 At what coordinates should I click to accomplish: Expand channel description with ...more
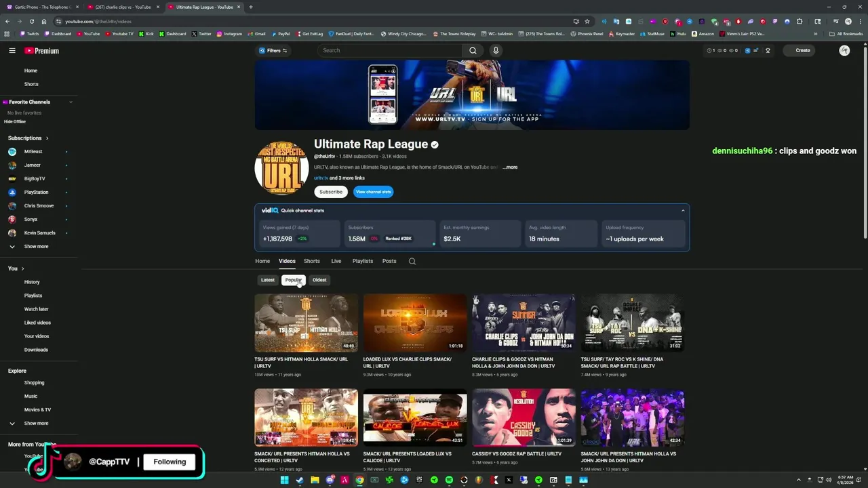510,167
